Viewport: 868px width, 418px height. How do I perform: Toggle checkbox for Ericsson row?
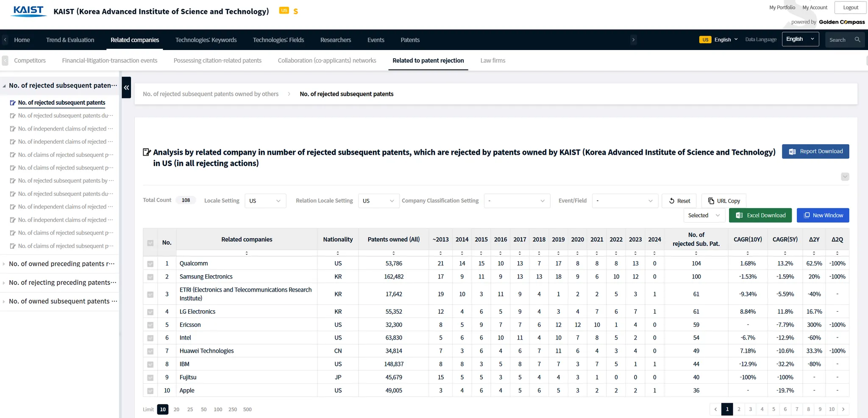coord(150,325)
